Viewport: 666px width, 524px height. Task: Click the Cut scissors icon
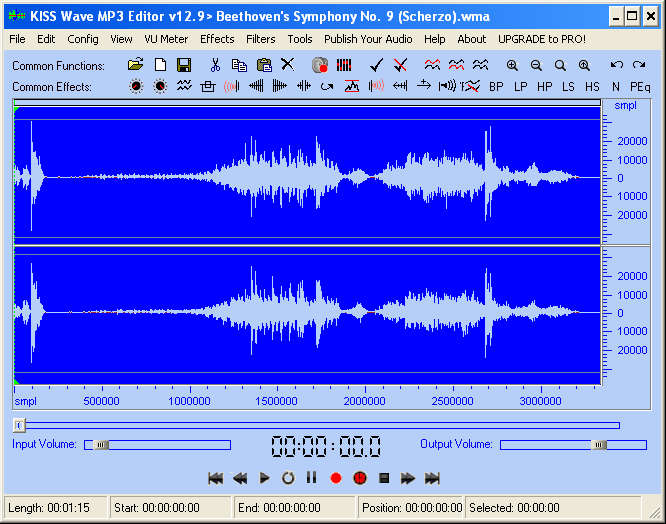click(x=214, y=65)
